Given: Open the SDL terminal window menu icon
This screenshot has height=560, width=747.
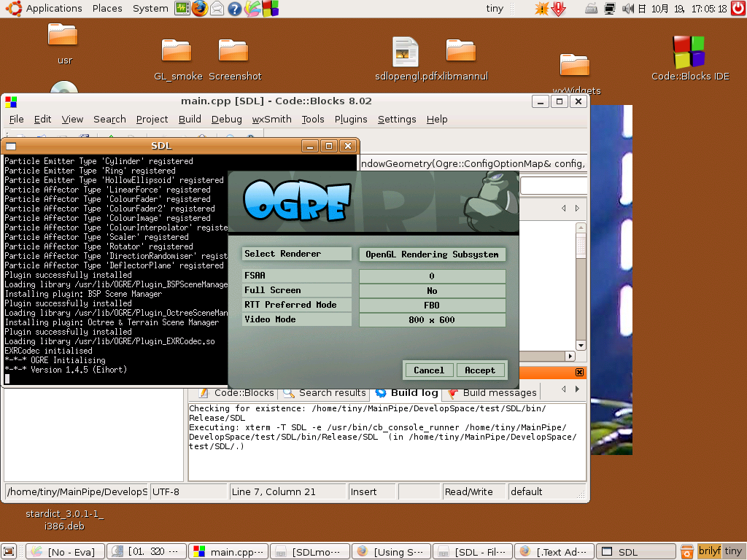Looking at the screenshot, I should point(10,146).
